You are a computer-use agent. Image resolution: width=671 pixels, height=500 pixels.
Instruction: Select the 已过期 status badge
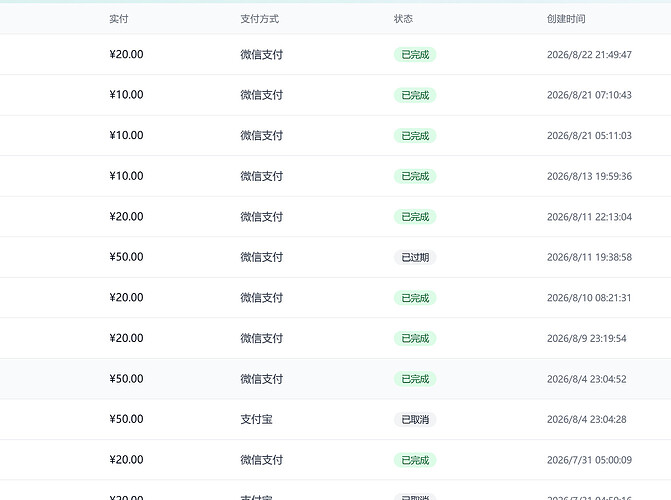pyautogui.click(x=415, y=257)
